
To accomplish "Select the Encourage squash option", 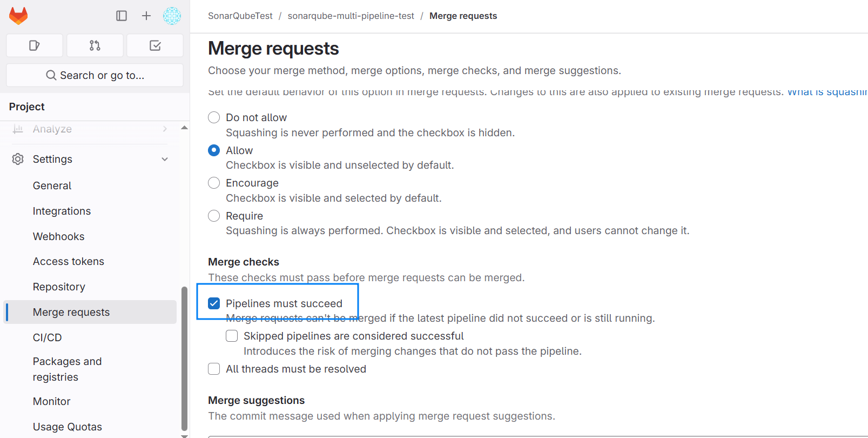I will (214, 183).
